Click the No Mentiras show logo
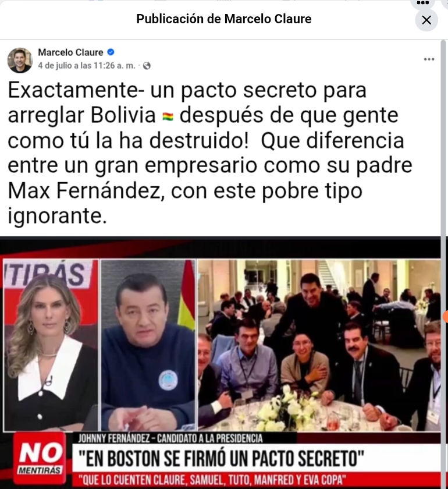Viewport: 448px width, 489px height. [40, 457]
